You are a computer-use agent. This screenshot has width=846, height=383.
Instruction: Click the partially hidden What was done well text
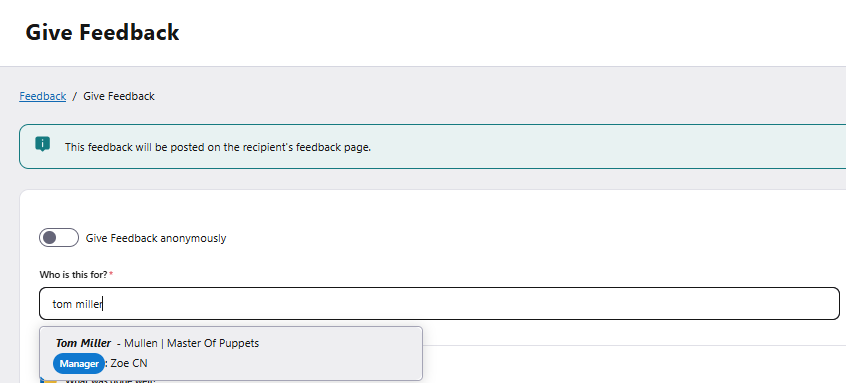pyautogui.click(x=111, y=381)
